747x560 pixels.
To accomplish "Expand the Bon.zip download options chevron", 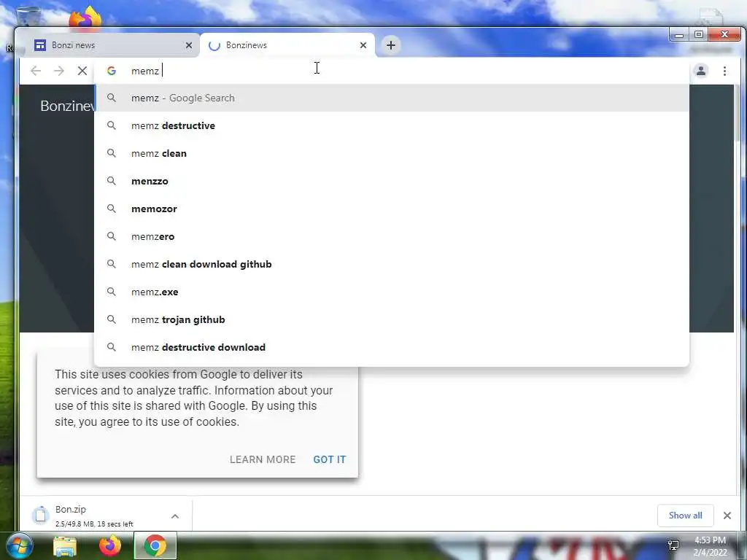I will pos(175,516).
